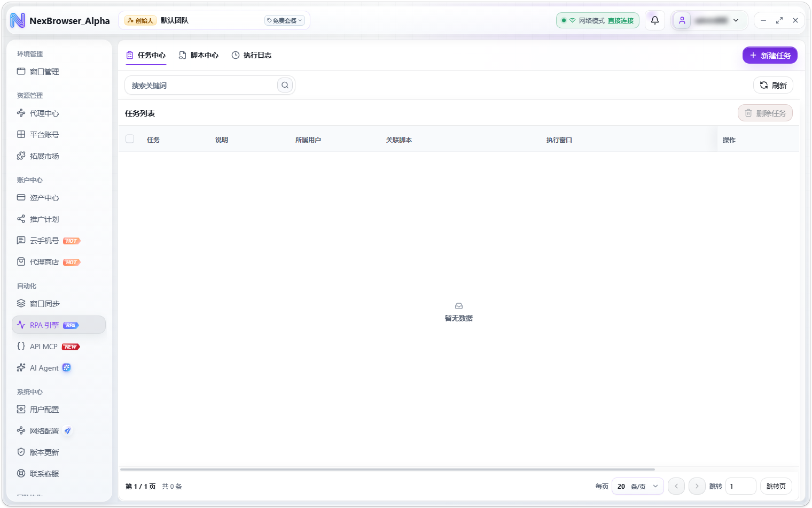The image size is (812, 508).
Task: Click the 新建任务 button
Action: [x=770, y=55]
